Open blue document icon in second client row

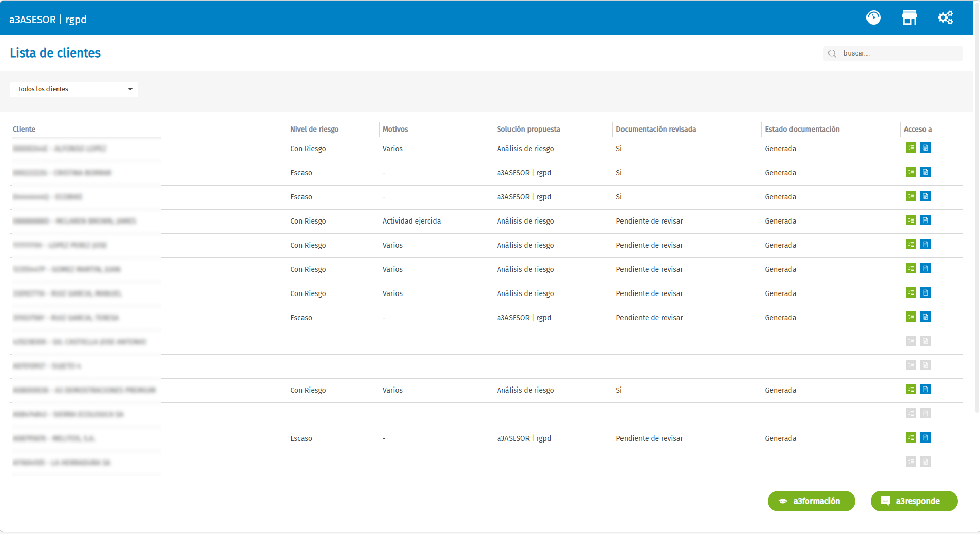pos(925,172)
